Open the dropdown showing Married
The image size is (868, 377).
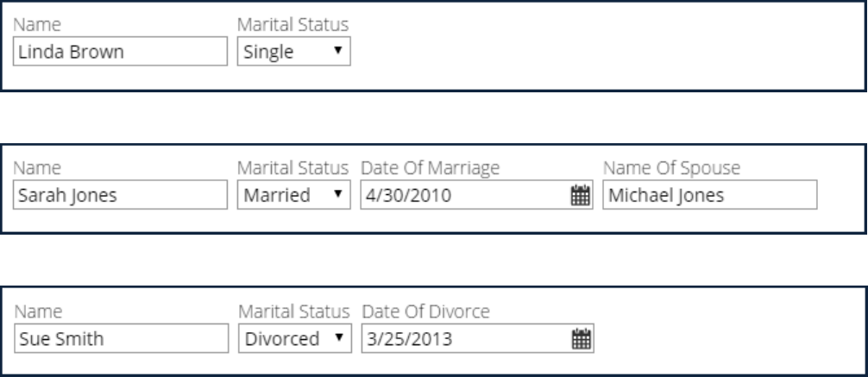[295, 196]
